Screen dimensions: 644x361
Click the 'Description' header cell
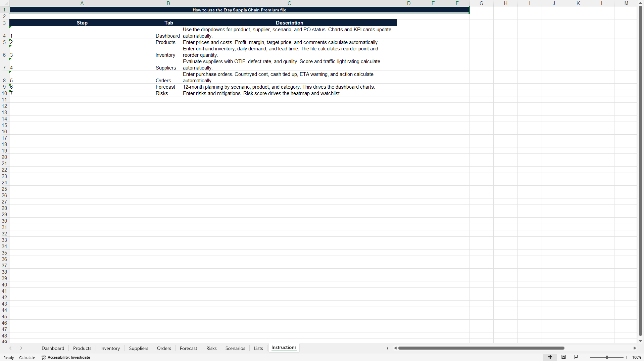point(289,23)
